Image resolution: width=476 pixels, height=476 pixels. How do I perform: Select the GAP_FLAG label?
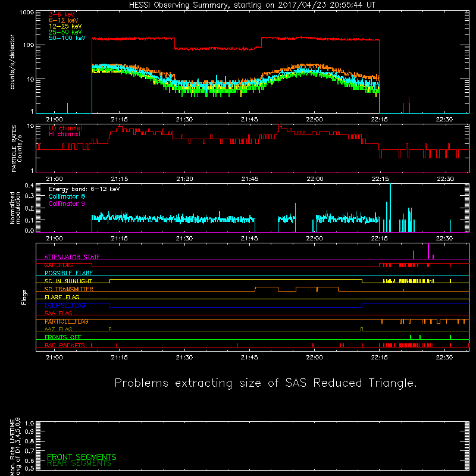point(58,265)
